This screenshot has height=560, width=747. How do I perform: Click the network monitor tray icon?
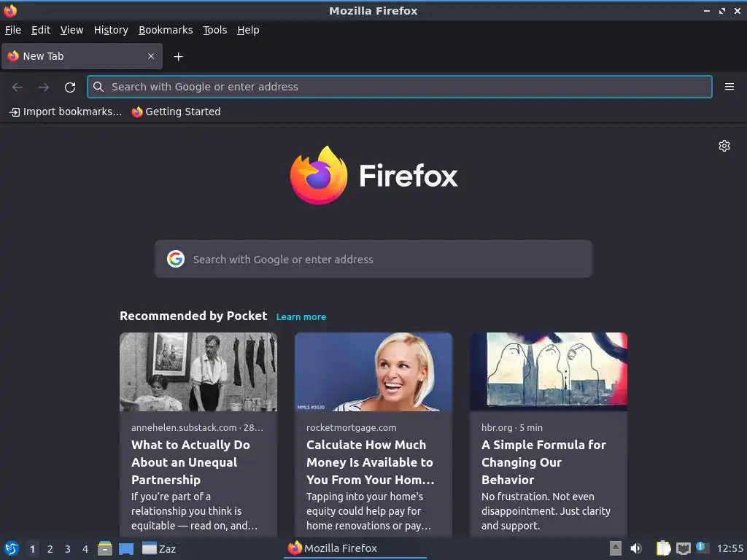point(683,548)
